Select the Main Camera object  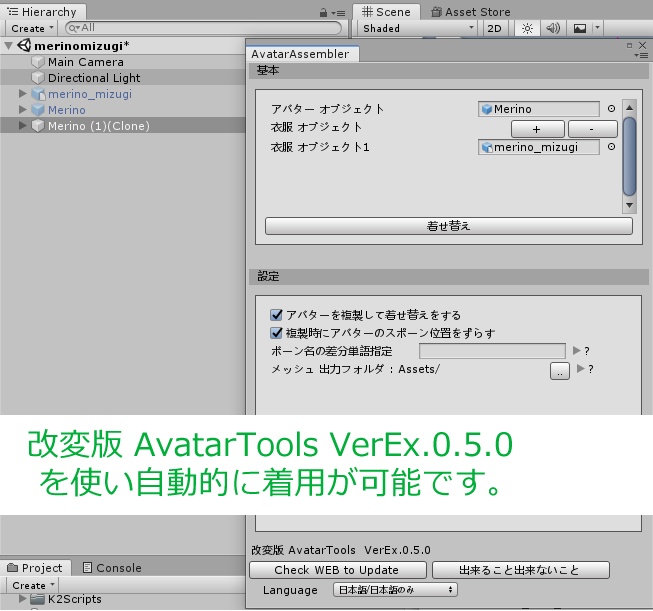click(x=85, y=62)
